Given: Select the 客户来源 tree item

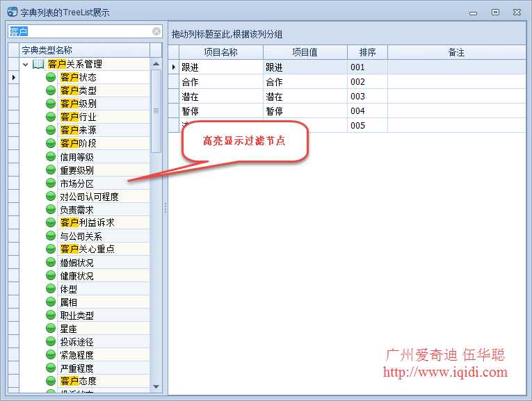Looking at the screenshot, I should point(78,130).
